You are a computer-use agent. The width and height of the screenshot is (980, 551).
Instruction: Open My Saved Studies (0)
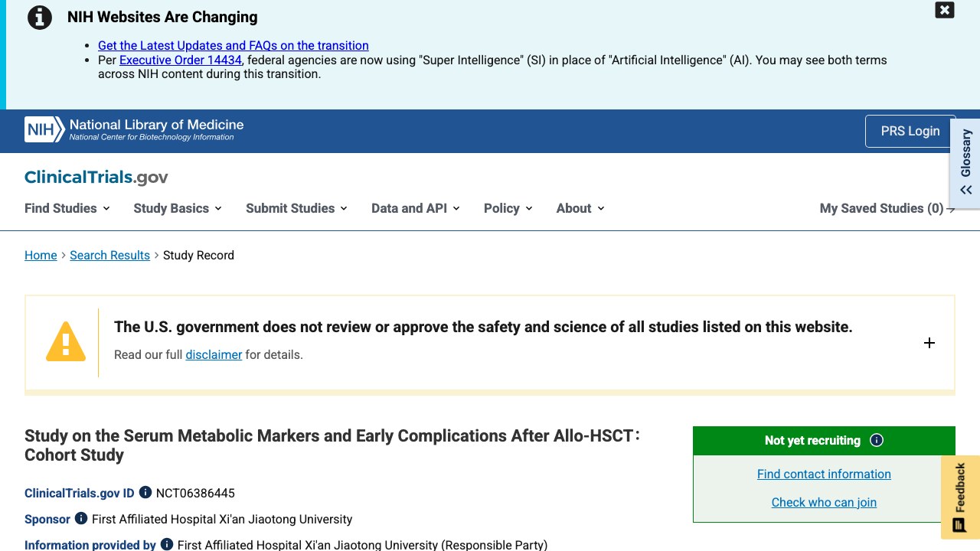point(887,208)
